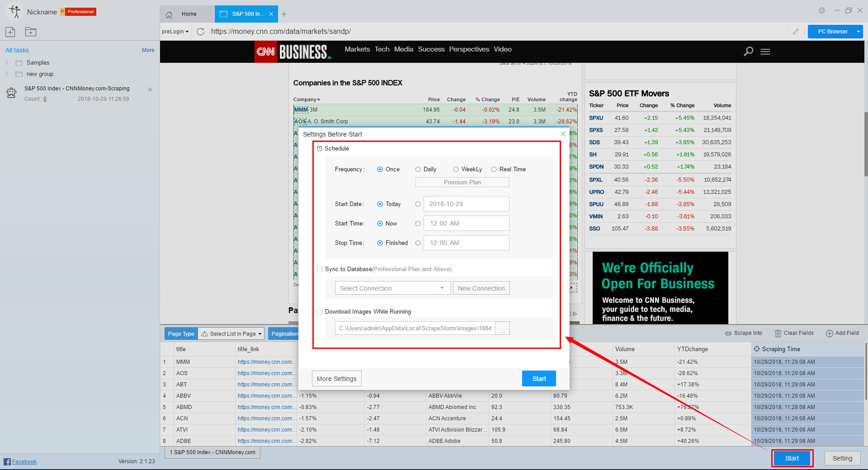Click Add Field plus icon
868x470 pixels.
coord(830,334)
